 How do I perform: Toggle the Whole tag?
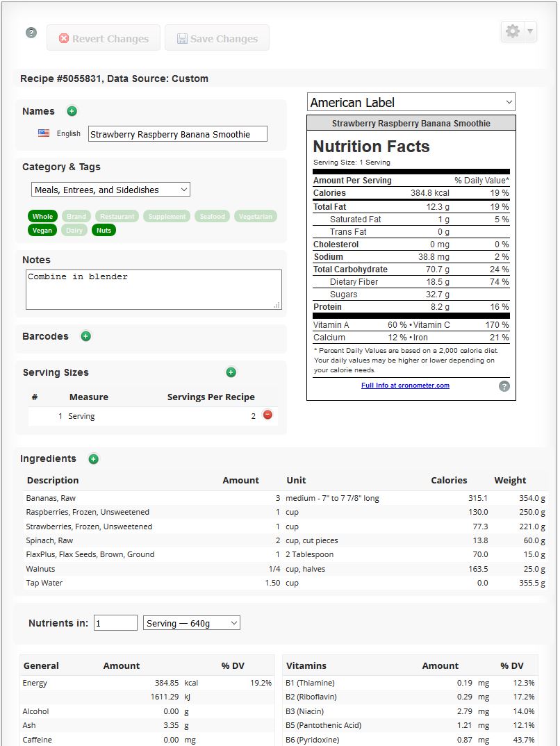42,217
